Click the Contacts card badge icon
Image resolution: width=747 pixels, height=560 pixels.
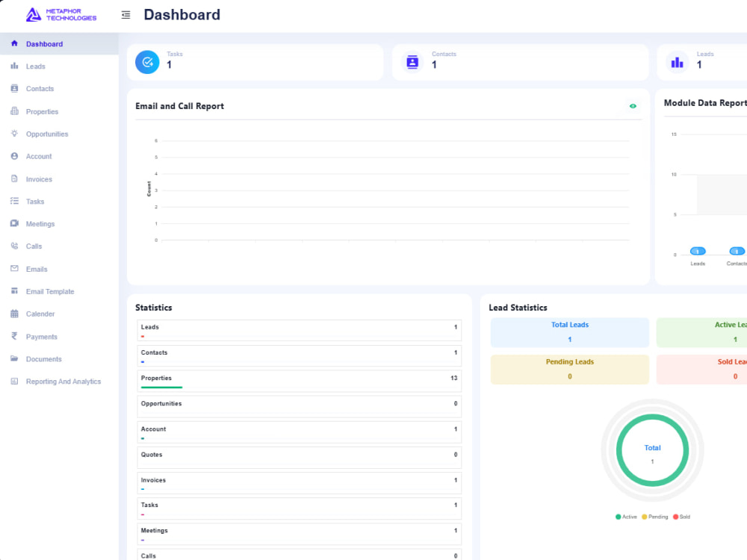click(412, 62)
